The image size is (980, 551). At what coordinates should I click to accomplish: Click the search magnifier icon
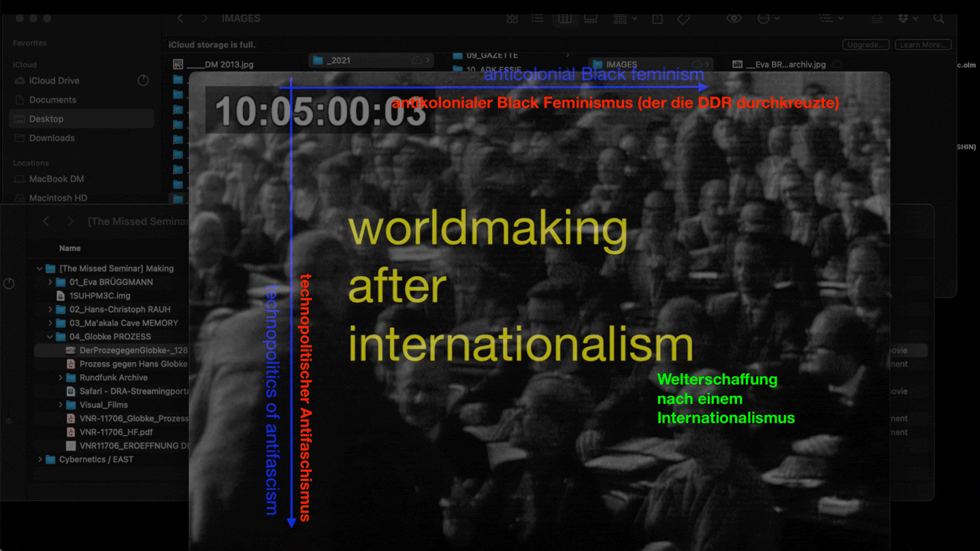pyautogui.click(x=939, y=19)
